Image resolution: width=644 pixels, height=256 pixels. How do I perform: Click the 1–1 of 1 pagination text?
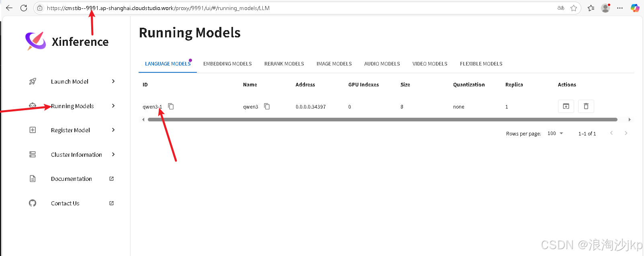click(587, 134)
